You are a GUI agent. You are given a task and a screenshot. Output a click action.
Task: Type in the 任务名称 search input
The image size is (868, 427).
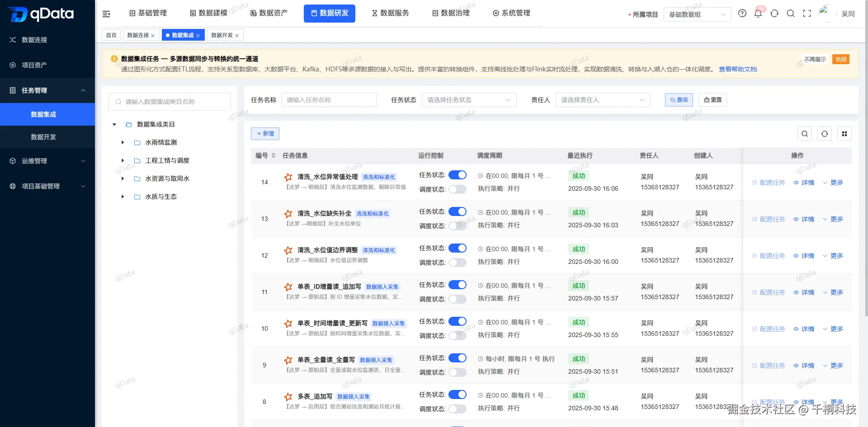(329, 100)
